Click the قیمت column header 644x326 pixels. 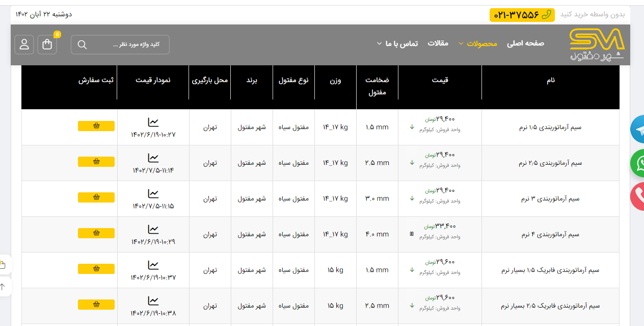point(440,80)
